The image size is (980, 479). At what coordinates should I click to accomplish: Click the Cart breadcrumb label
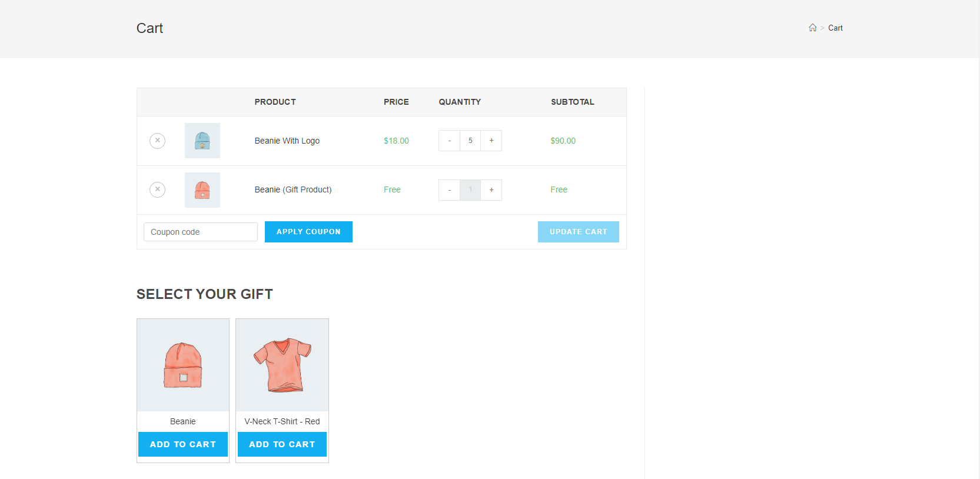pyautogui.click(x=835, y=28)
